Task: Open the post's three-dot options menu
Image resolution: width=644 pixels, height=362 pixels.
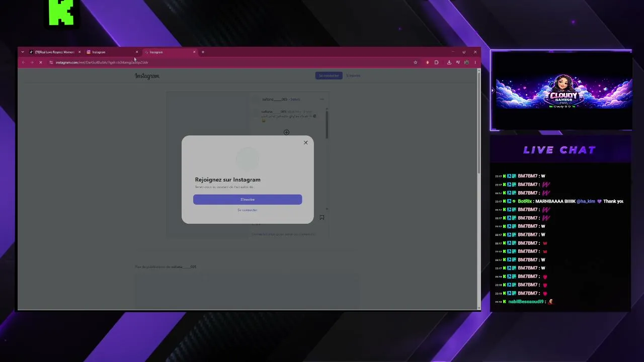Action: click(322, 99)
